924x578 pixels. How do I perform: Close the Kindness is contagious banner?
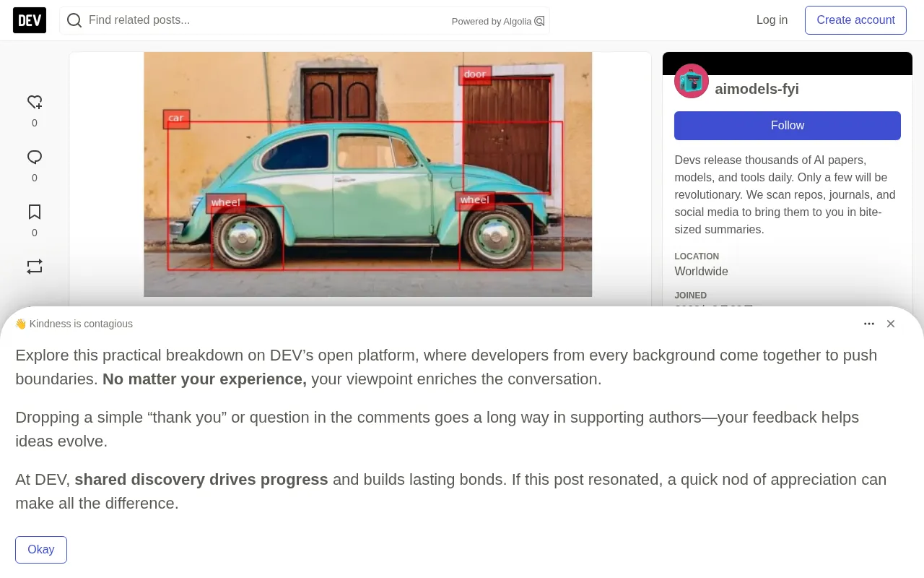click(891, 324)
